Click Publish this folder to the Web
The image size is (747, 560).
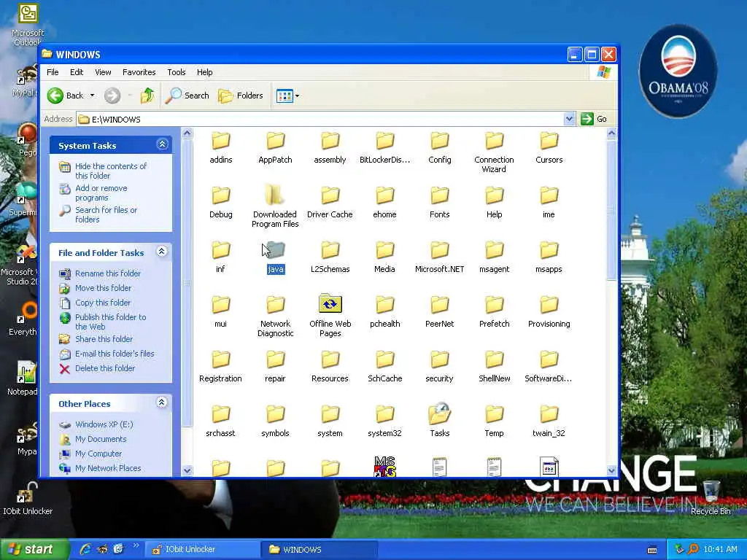111,322
